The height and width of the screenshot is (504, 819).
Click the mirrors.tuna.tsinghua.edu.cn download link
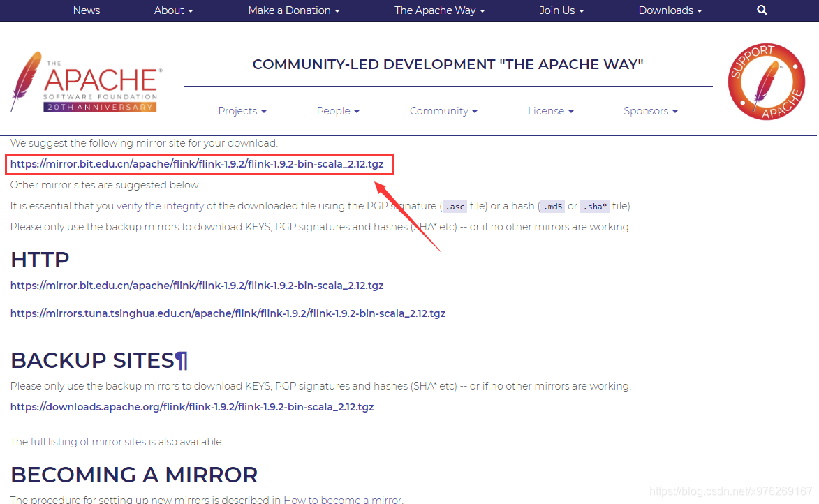tap(228, 313)
